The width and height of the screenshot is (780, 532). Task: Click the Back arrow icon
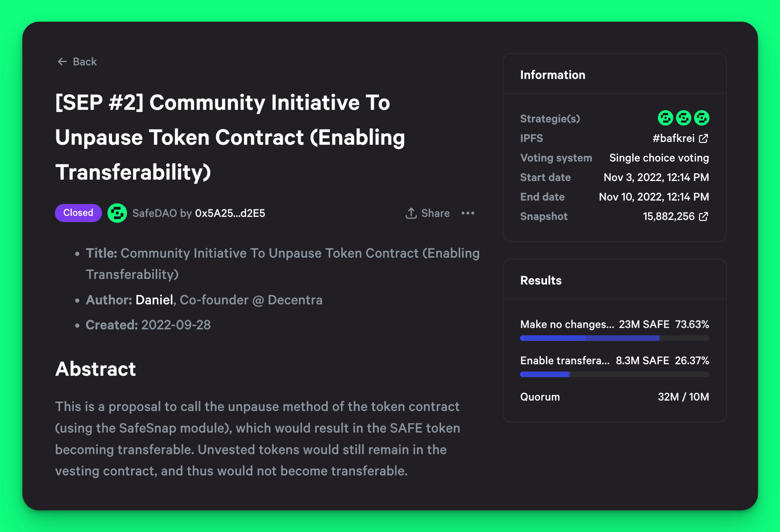click(x=62, y=62)
